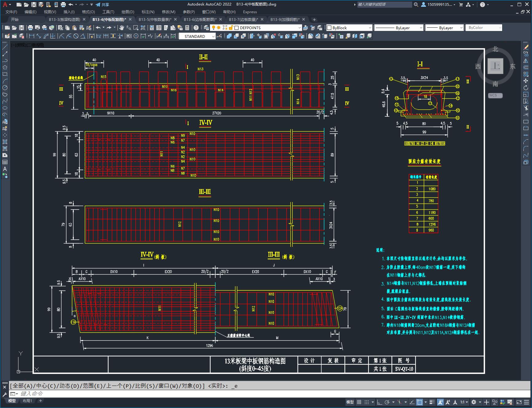
Task: Click the Clean Screen icon in the status bar
Action: click(x=519, y=402)
